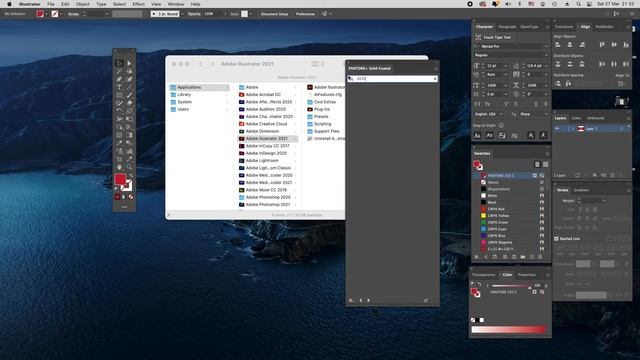Click the Swatches list view icon
Image resolution: width=640 pixels, height=360 pixels.
(537, 164)
